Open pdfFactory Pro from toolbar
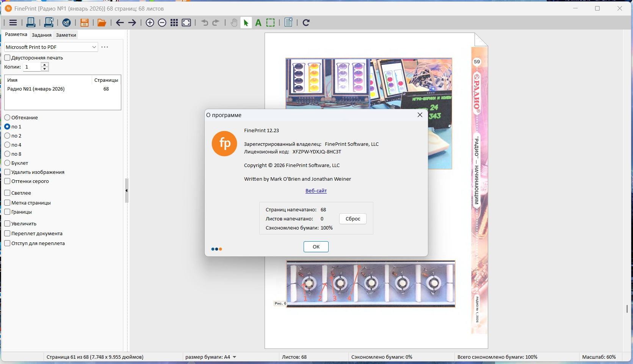 pos(66,23)
